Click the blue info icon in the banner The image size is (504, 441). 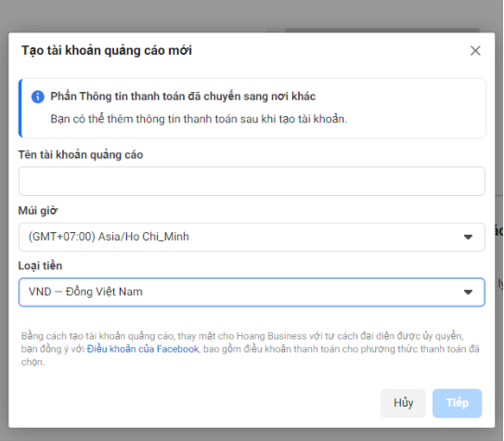(38, 97)
